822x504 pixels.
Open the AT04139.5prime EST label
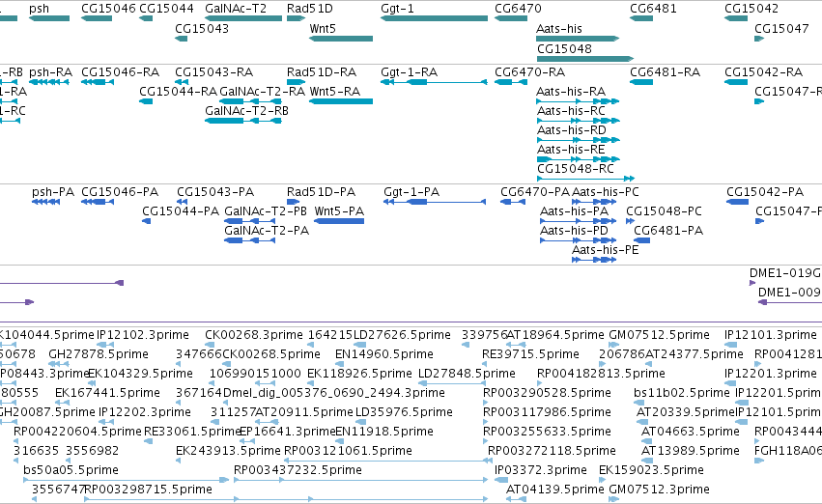click(555, 490)
